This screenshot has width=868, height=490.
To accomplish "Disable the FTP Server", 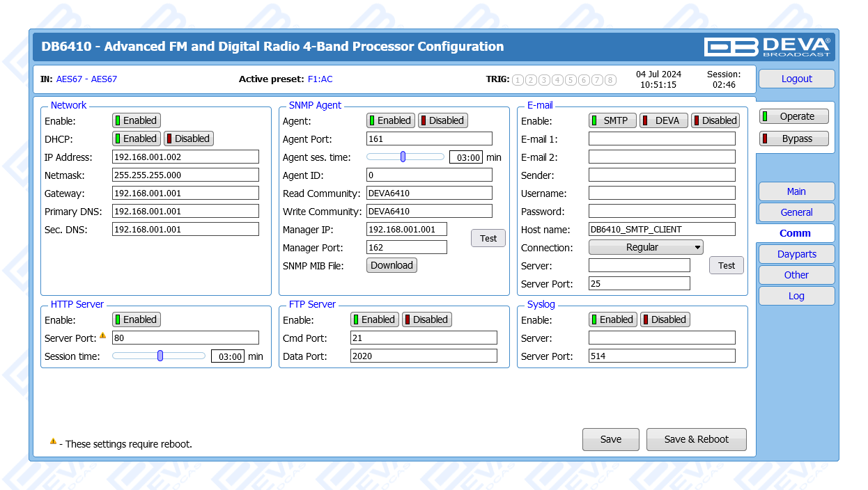I will [426, 319].
